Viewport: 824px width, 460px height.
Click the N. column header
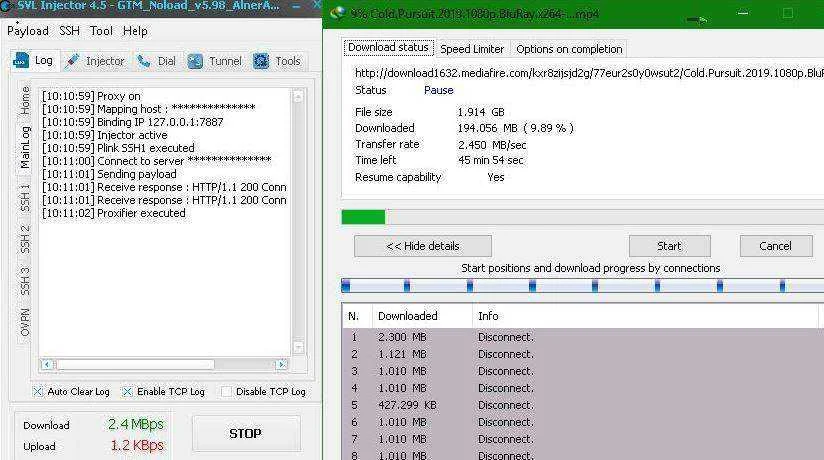pyautogui.click(x=357, y=316)
